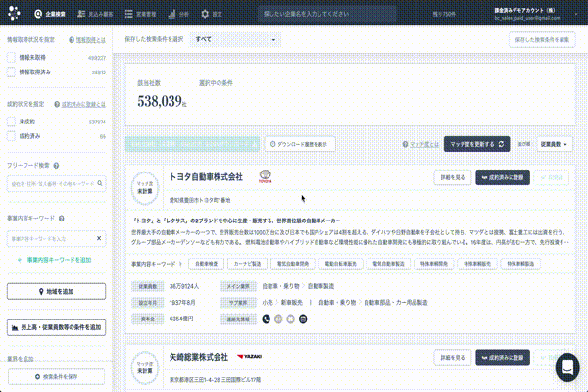Screen dimensions: 588x392
Task: Click the magnifier icon in the free word search
Action: pyautogui.click(x=100, y=183)
